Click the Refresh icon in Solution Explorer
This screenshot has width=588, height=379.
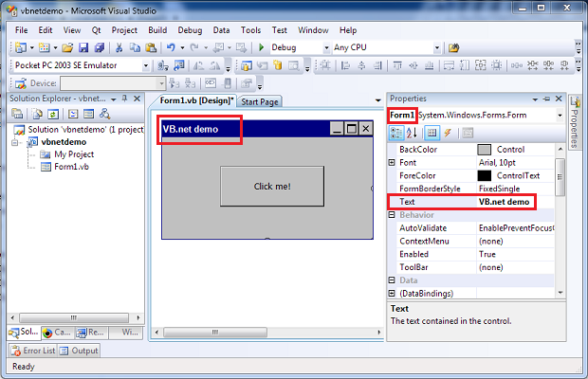pos(53,114)
